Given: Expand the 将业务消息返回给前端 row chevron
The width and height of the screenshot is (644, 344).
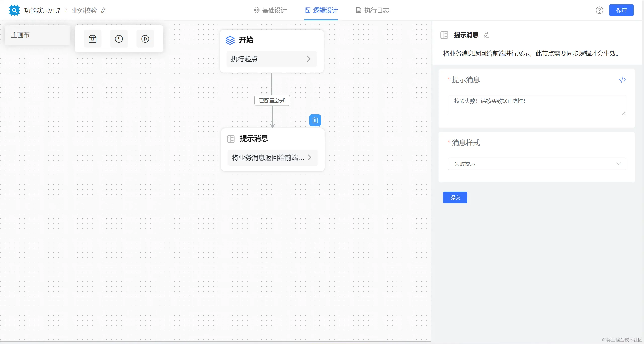Looking at the screenshot, I should coord(310,158).
